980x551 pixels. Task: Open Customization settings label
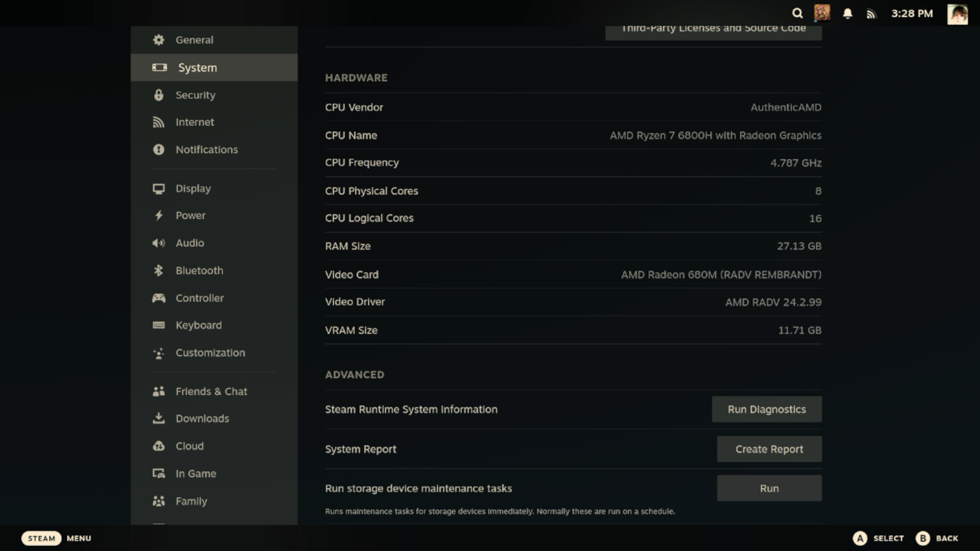210,353
